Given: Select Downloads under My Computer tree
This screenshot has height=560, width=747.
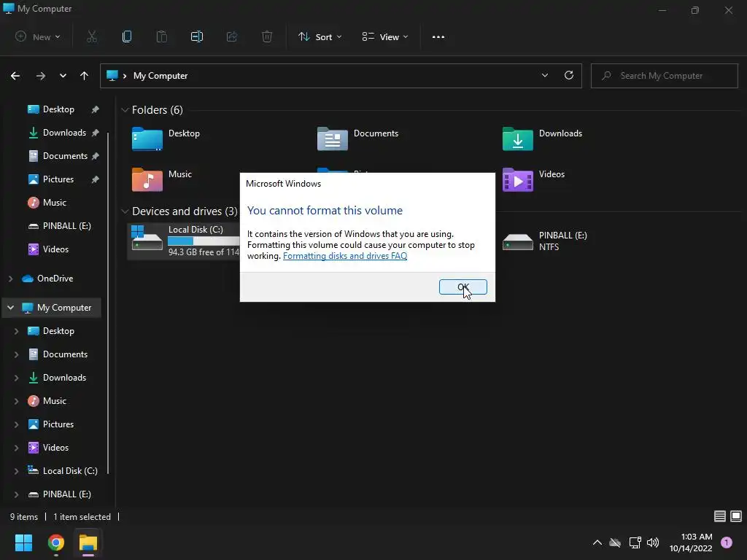Looking at the screenshot, I should pos(57,378).
